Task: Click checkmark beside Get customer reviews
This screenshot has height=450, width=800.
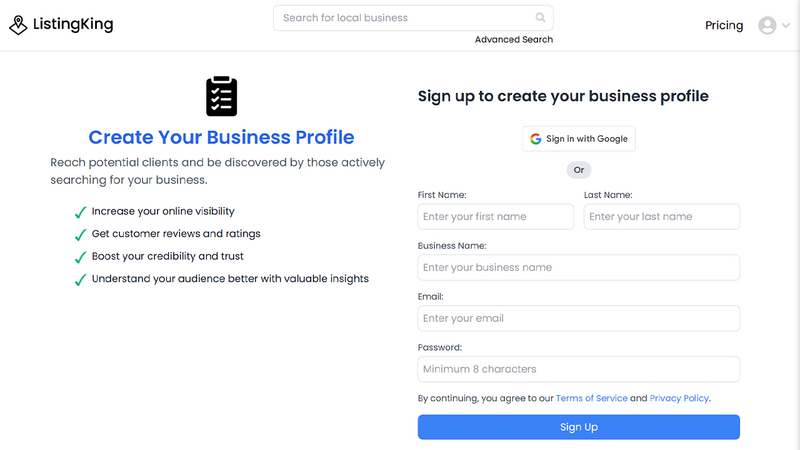Action: pyautogui.click(x=80, y=235)
